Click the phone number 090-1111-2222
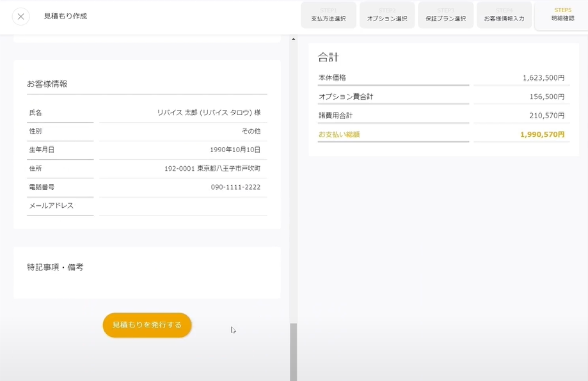Image resolution: width=588 pixels, height=381 pixels. point(235,187)
